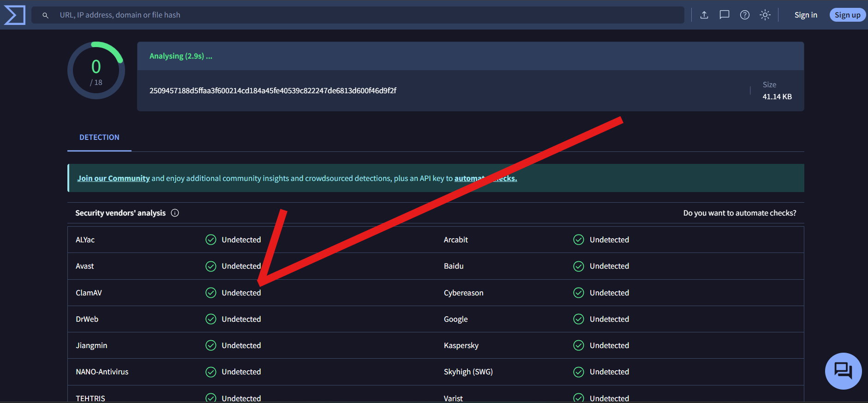
Task: Click the search magnifier icon
Action: (45, 15)
